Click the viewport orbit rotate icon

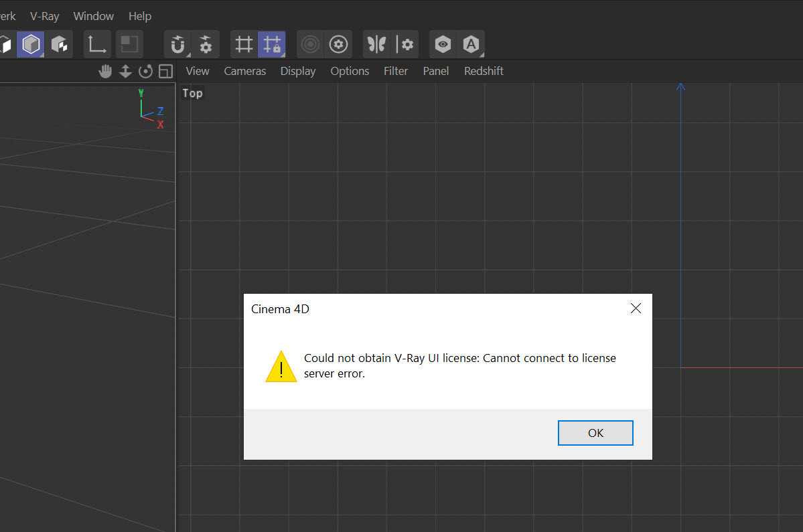point(145,71)
